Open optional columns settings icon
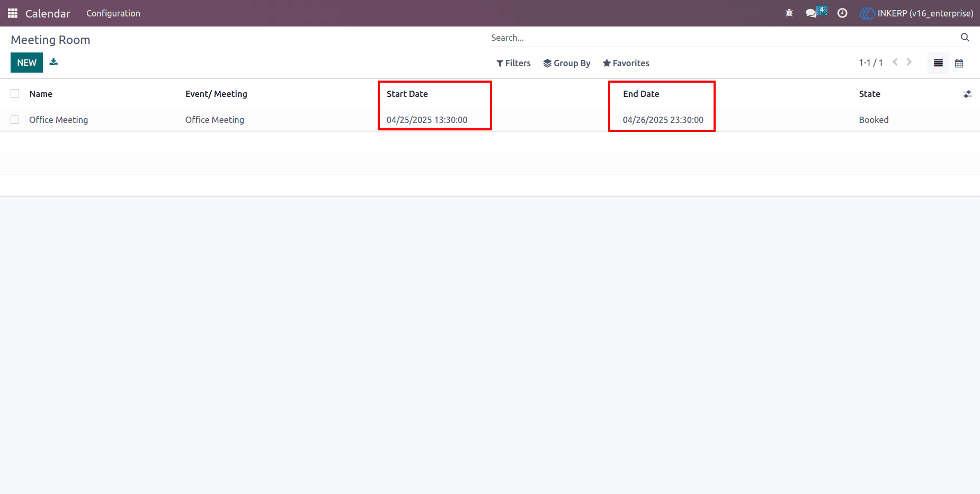Image resolution: width=980 pixels, height=494 pixels. [967, 94]
